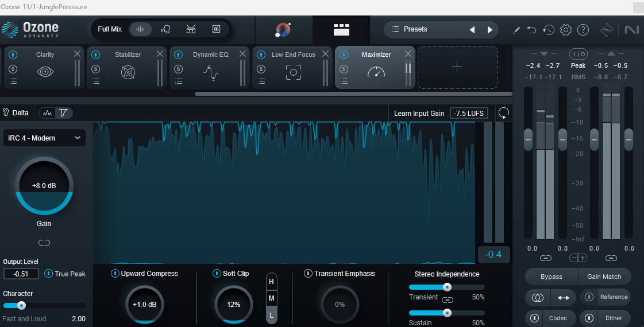Toggle the Clarity module power button
Screen dimensions: 644x327
(13, 54)
